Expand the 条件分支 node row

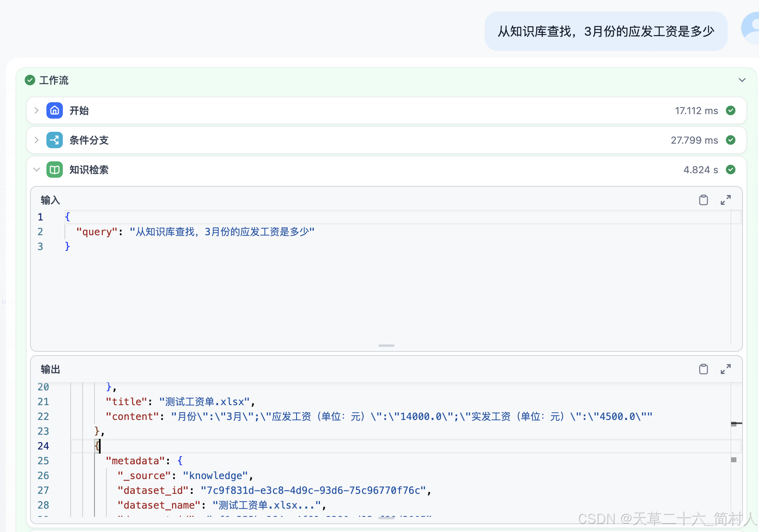(37, 140)
